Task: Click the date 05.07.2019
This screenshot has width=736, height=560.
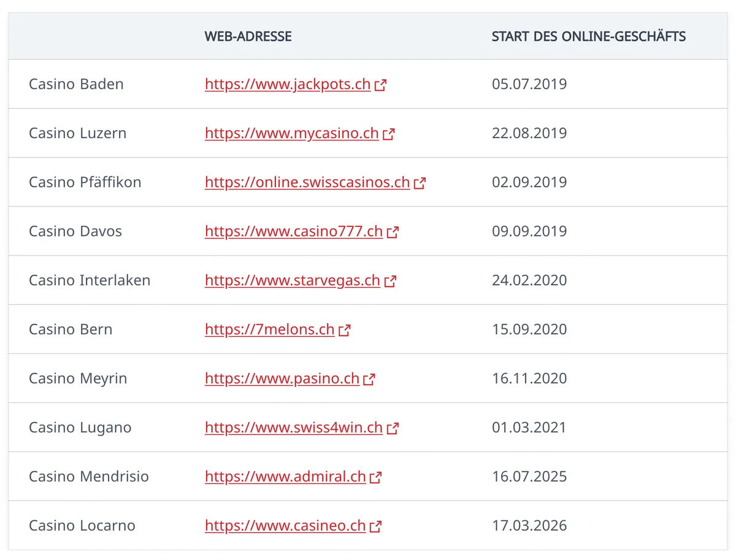Action: coord(529,84)
